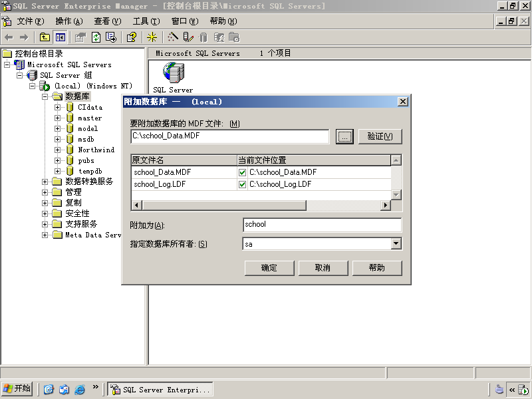Screen dimensions: 532x399
Task: Select the Meta Data Services tree item
Action: 93,235
